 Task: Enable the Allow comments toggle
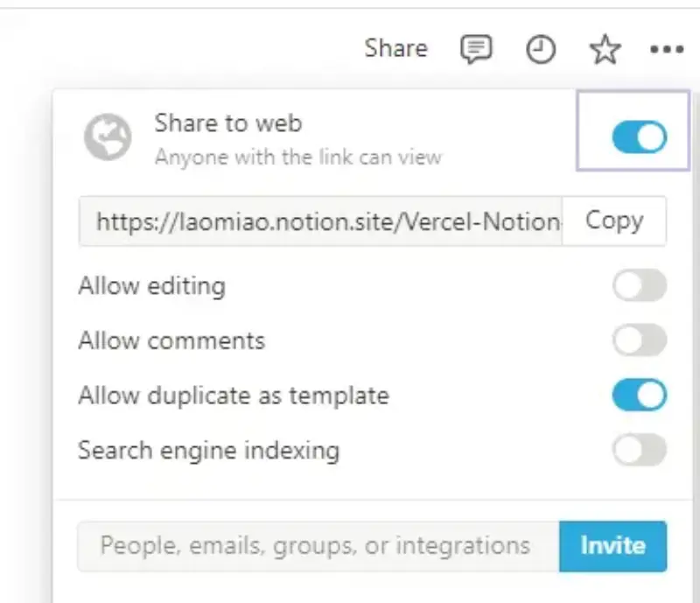point(639,340)
